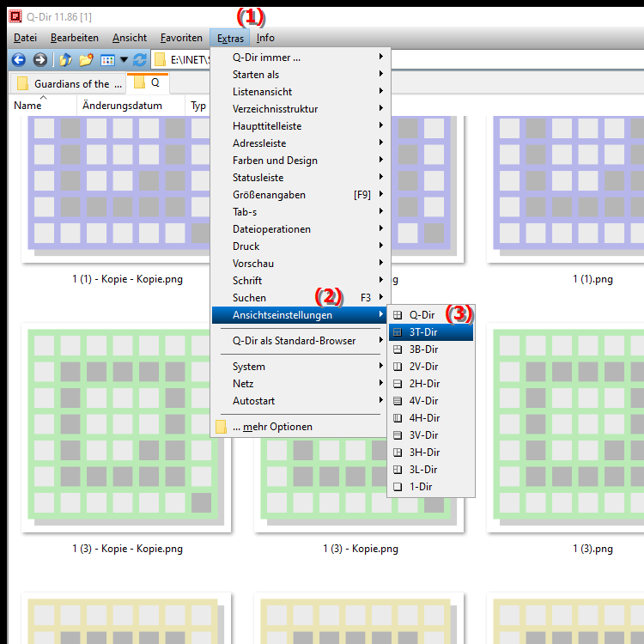The width and height of the screenshot is (644, 644).
Task: Click the new folder icon with star
Action: click(x=86, y=60)
